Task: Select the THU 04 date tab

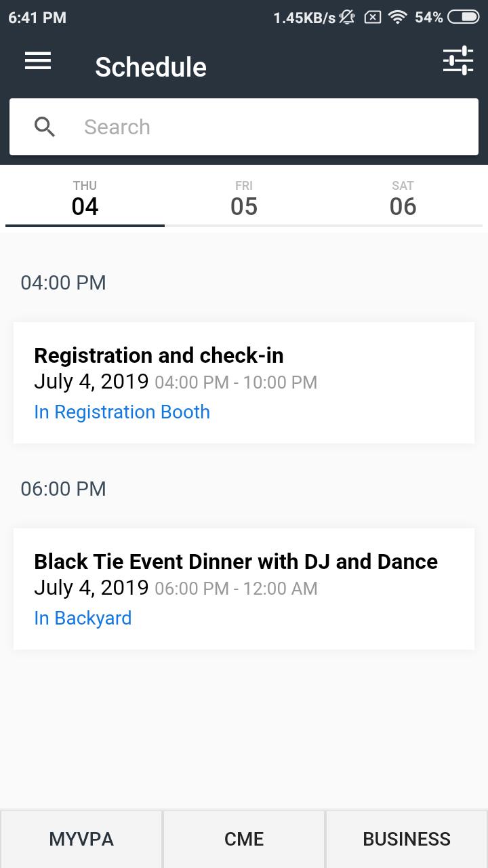Action: point(85,199)
